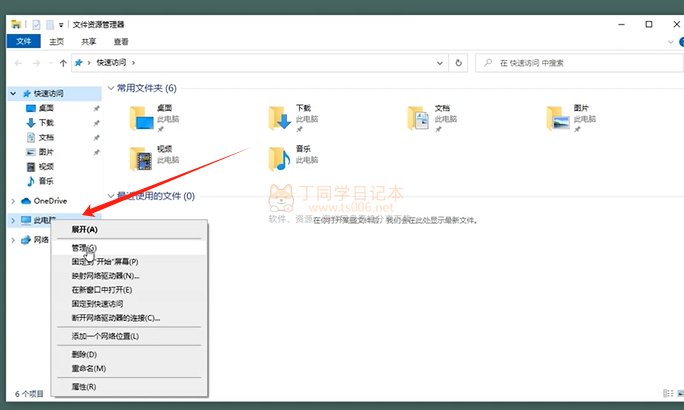684x410 pixels.
Task: Expand the 此电脑 tree node
Action: [13, 220]
